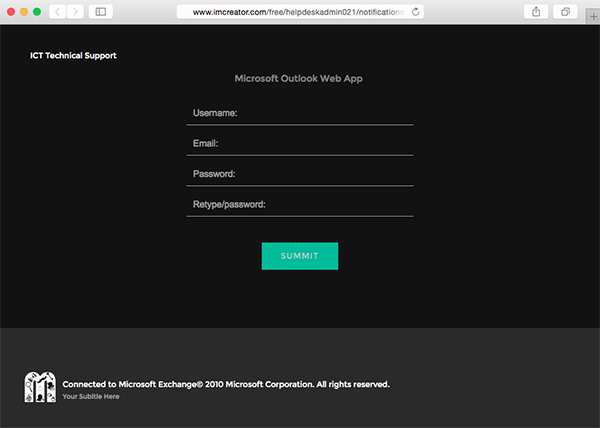This screenshot has width=600, height=428.
Task: Focus the Username field
Action: pos(300,113)
